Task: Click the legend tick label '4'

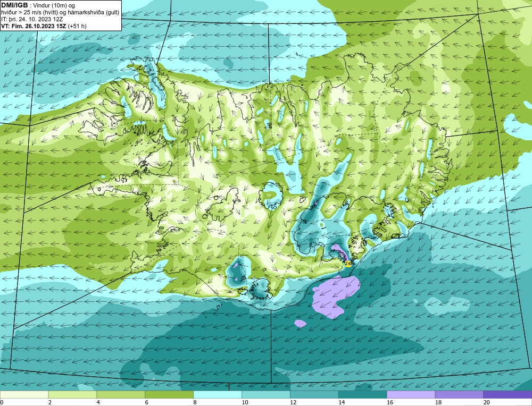Action: pos(98,403)
